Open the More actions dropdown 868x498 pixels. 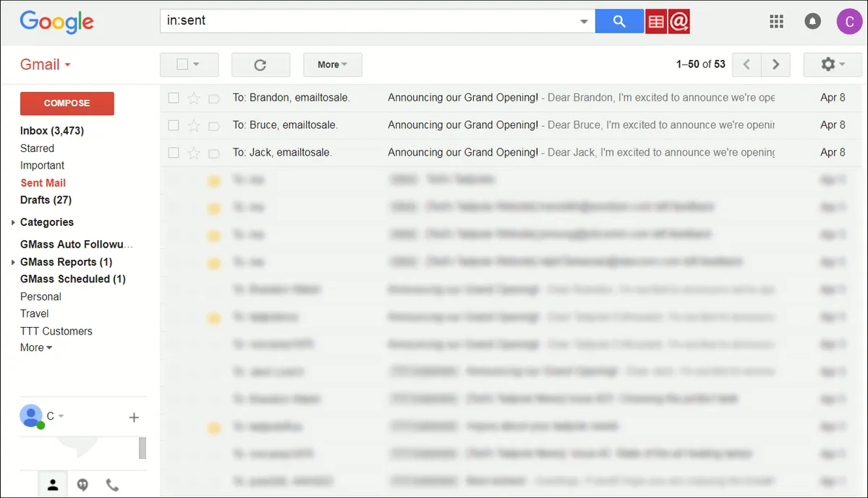(333, 64)
